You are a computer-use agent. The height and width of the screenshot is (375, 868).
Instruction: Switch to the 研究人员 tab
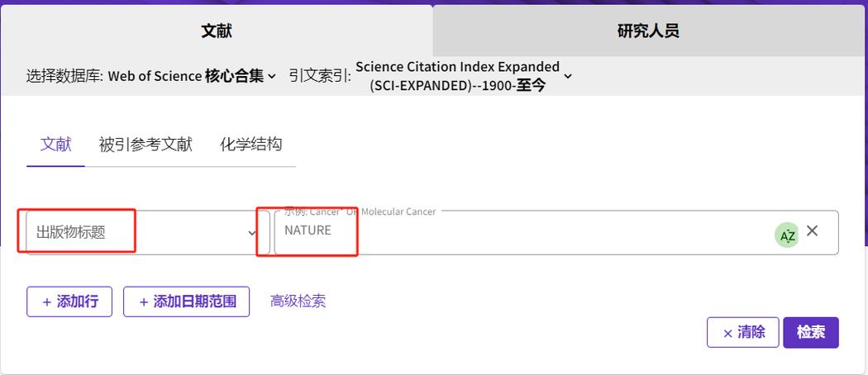tap(648, 31)
